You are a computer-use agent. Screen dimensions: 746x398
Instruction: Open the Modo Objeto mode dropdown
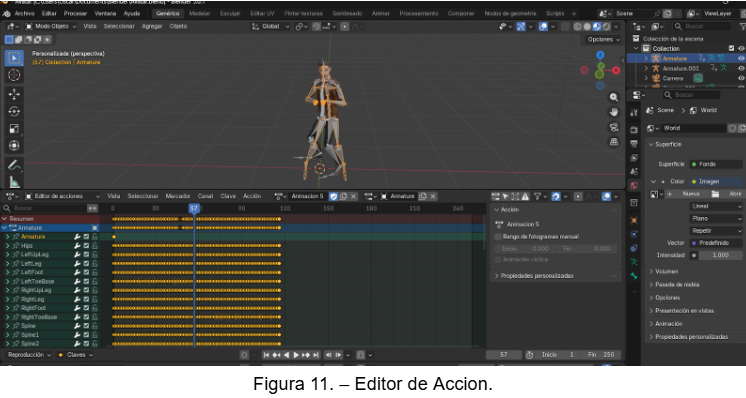coord(50,27)
